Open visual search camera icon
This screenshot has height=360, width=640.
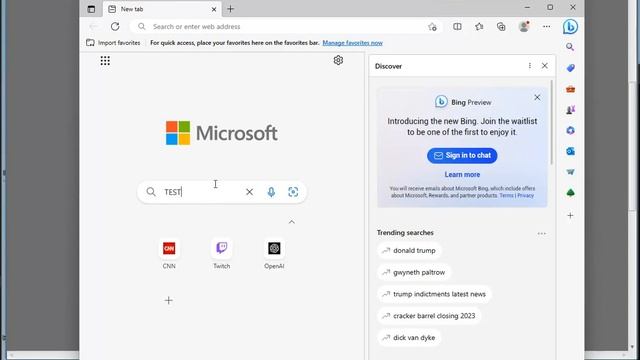click(293, 192)
